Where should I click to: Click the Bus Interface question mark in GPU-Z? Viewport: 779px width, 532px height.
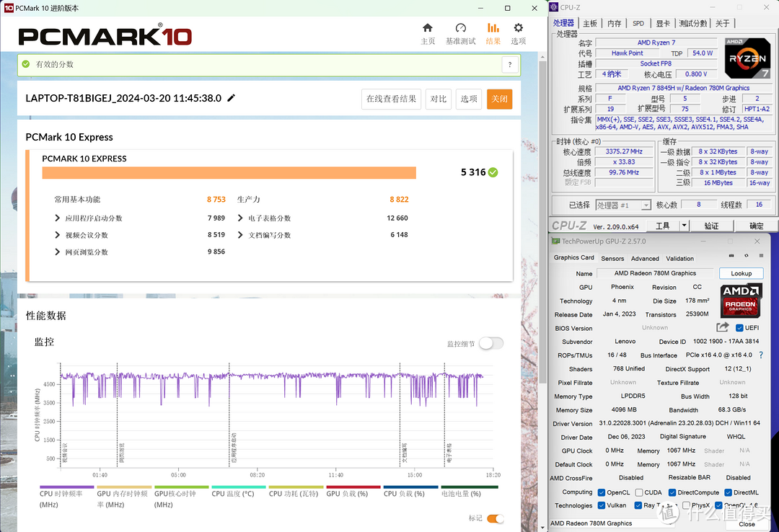[x=761, y=355]
